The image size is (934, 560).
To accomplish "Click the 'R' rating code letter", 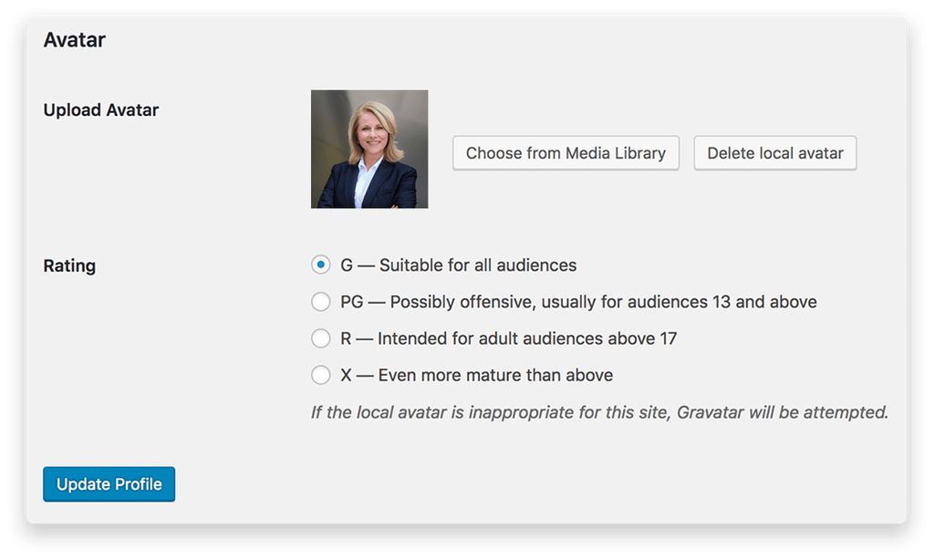I will point(346,338).
